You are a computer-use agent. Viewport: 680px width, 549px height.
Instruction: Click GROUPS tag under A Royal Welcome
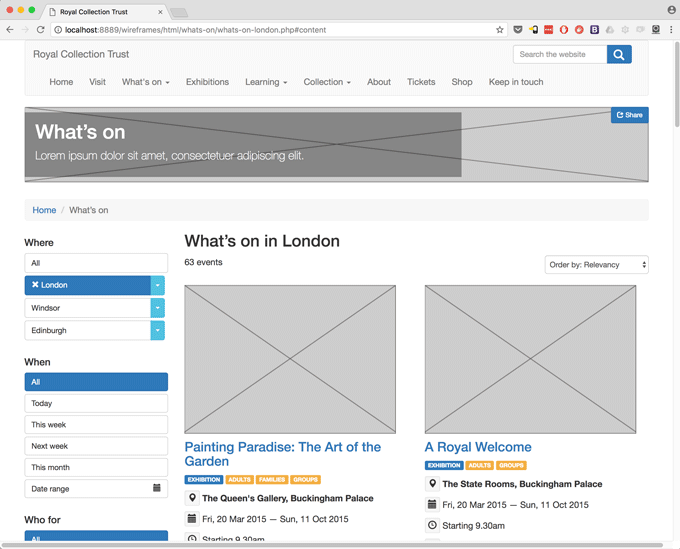[511, 465]
